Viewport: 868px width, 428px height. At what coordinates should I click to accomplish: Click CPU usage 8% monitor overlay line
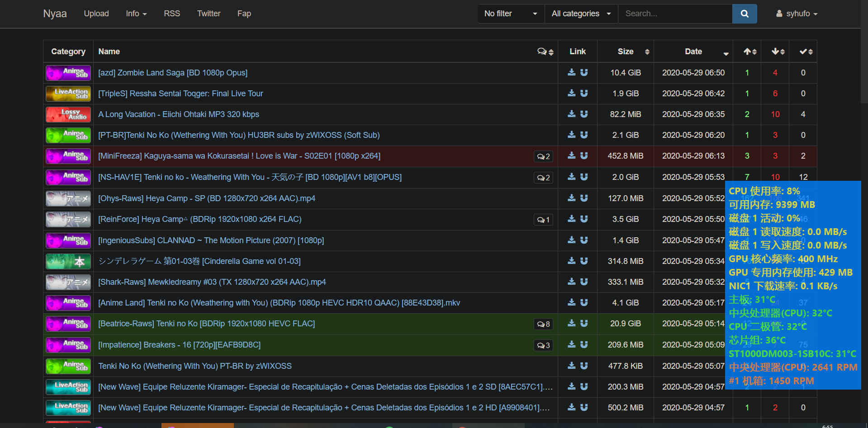[x=764, y=191]
